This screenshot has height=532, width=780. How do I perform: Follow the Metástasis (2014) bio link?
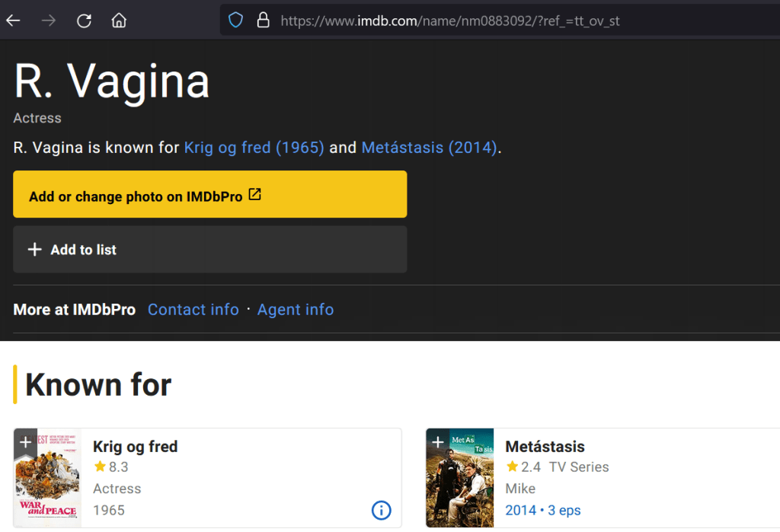(430, 148)
